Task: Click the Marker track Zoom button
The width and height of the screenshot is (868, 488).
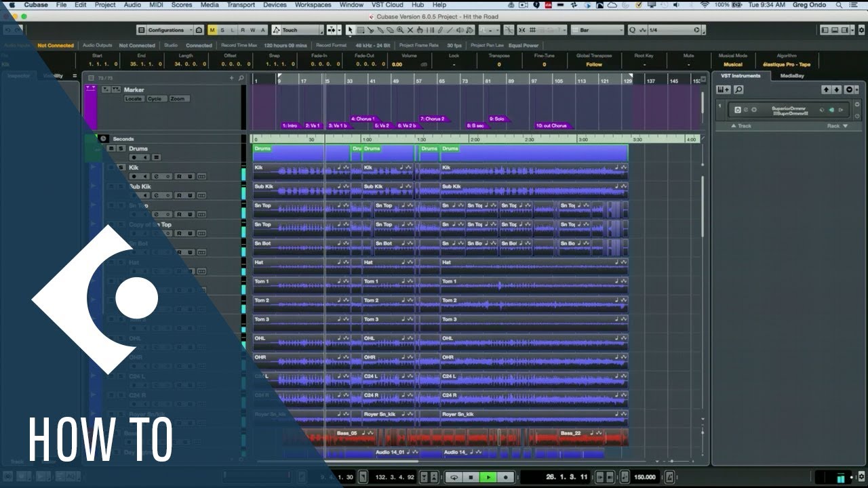Action: pos(178,99)
